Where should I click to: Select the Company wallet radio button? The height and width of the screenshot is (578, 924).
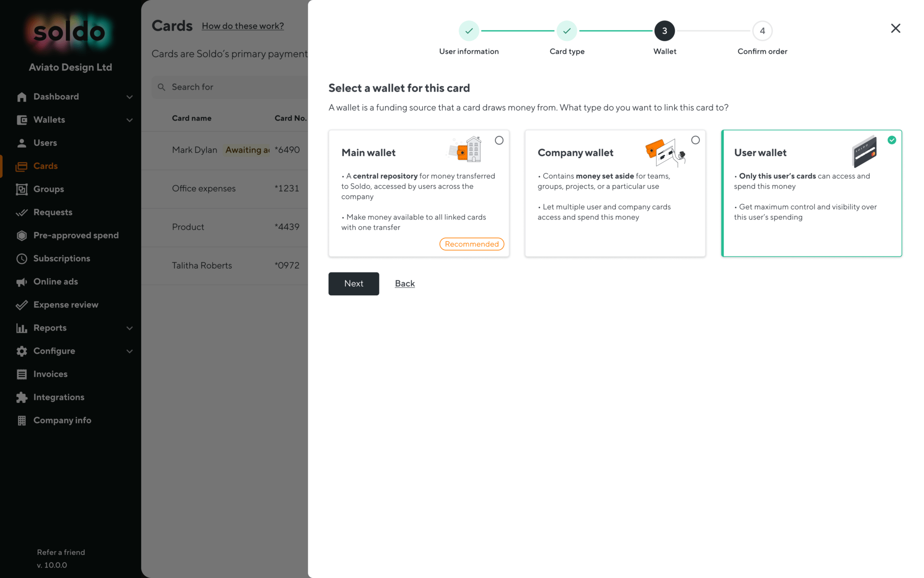click(x=695, y=140)
